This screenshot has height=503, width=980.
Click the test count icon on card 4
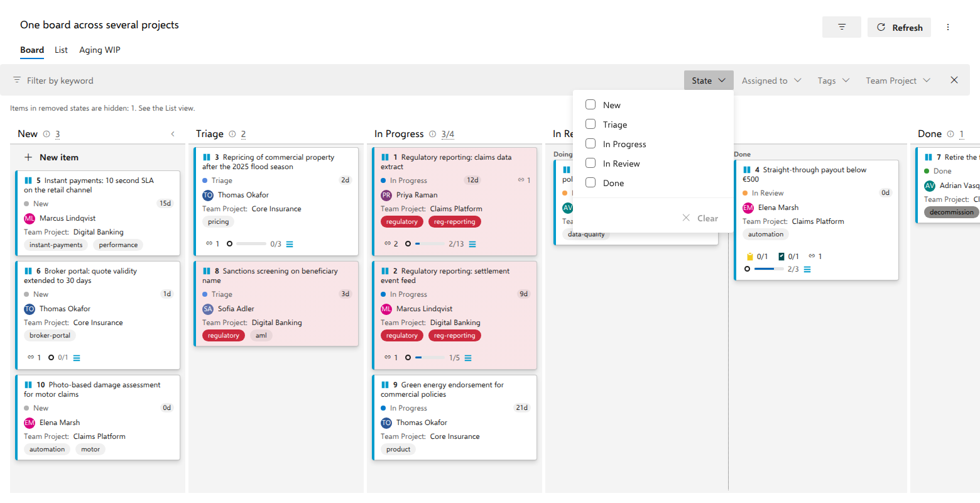tap(781, 257)
